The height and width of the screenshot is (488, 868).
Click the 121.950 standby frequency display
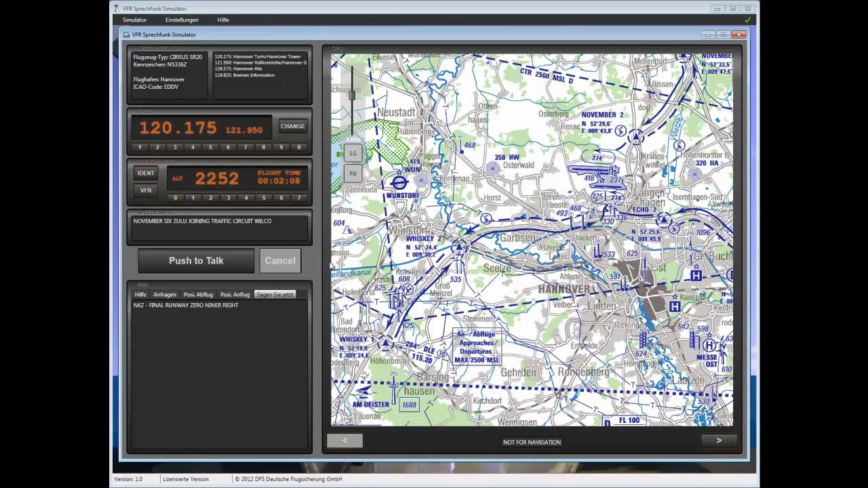(x=243, y=130)
